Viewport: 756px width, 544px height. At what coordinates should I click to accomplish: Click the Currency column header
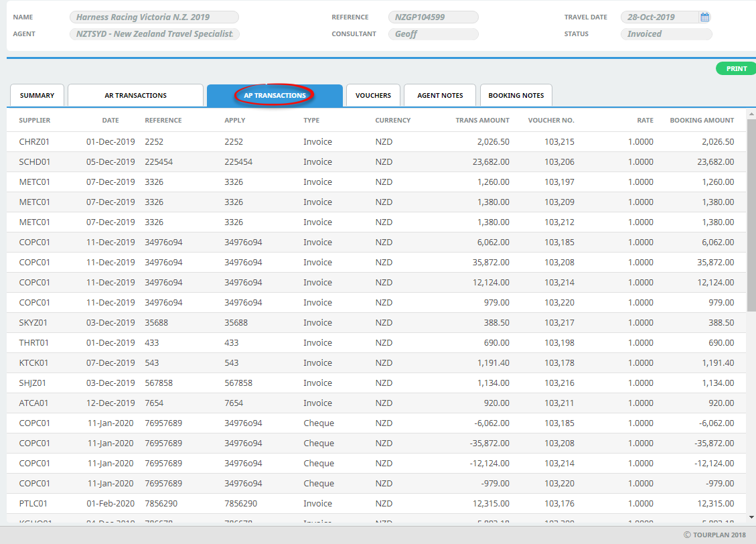click(x=393, y=121)
